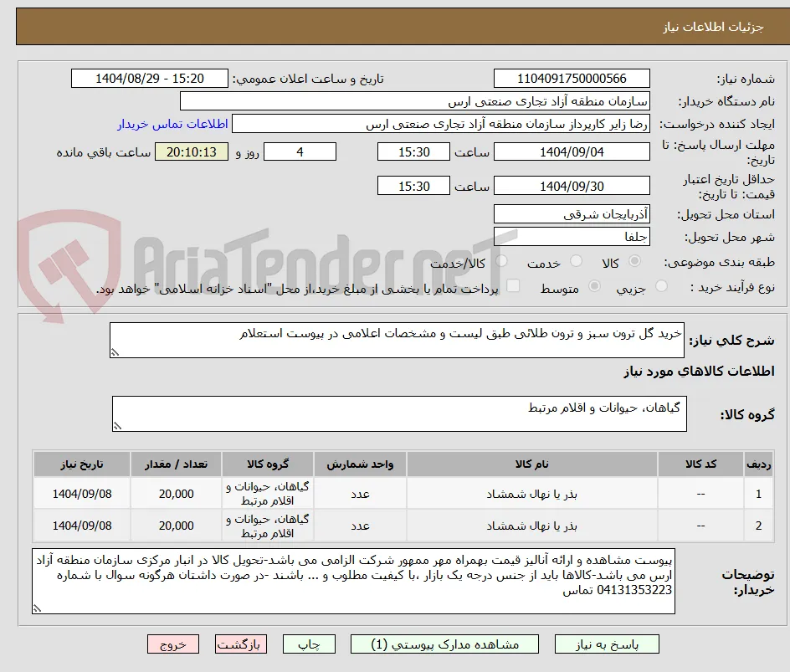
Task: Click the شماره نیاز field 1104091750000566
Action: pyautogui.click(x=572, y=79)
